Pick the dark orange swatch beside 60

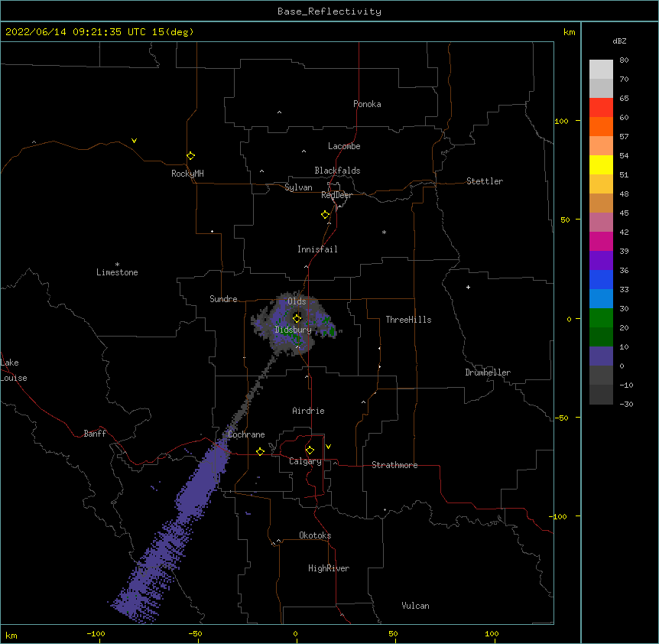pos(601,126)
